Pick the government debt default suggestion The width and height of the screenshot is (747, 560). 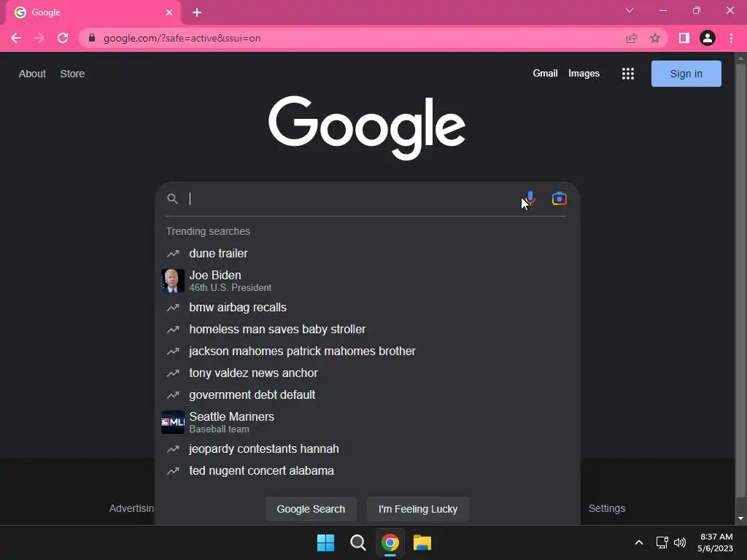[368, 395]
